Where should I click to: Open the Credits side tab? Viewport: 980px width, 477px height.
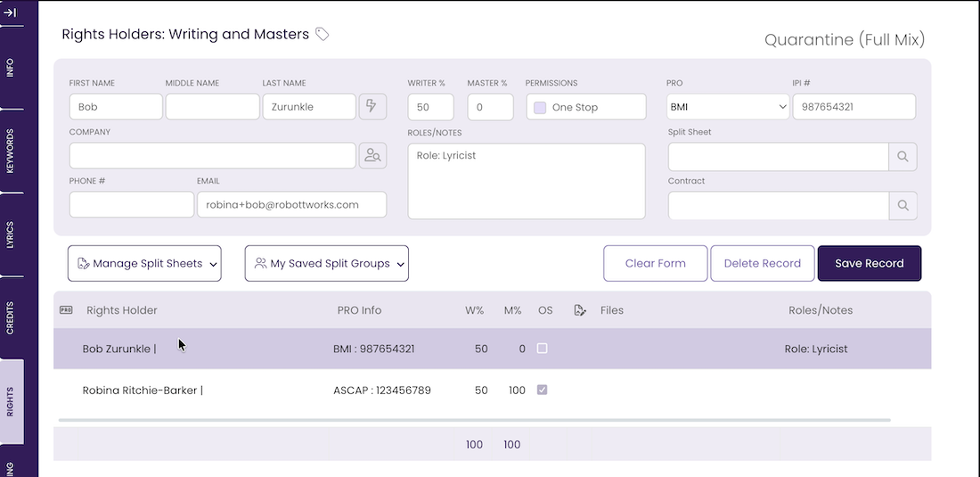(11, 317)
